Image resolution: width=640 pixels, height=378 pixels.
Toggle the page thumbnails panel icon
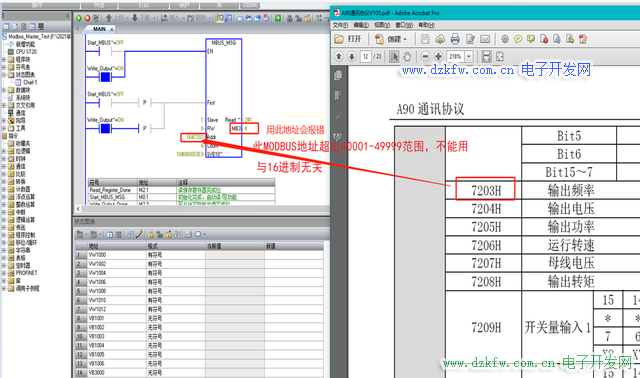click(338, 76)
